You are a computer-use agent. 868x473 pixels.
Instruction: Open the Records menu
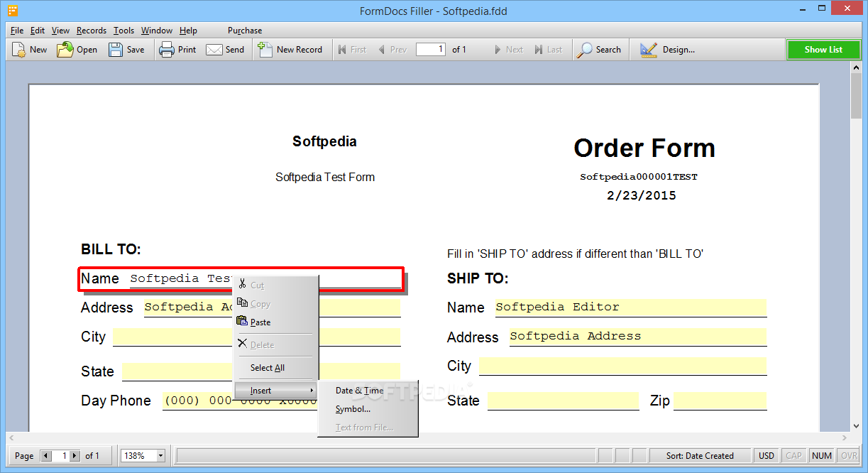click(x=92, y=31)
